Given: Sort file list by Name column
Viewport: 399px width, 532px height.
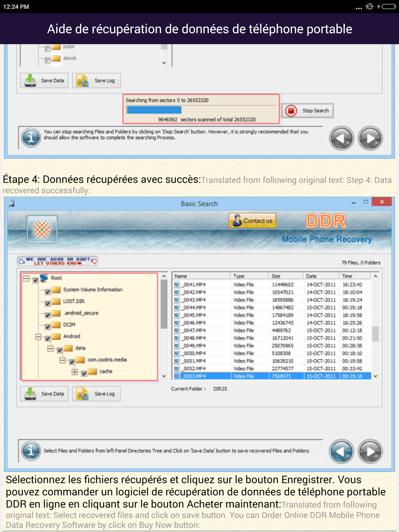Looking at the screenshot, I should (201, 276).
